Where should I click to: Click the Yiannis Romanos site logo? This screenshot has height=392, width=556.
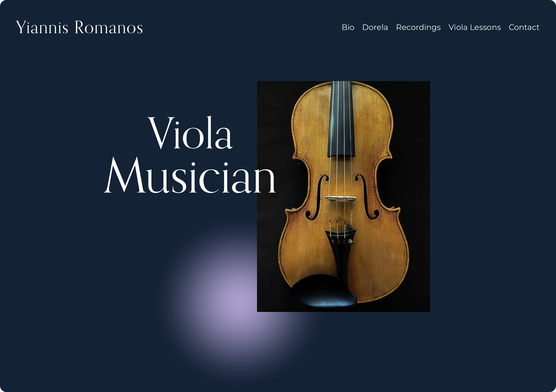(79, 27)
